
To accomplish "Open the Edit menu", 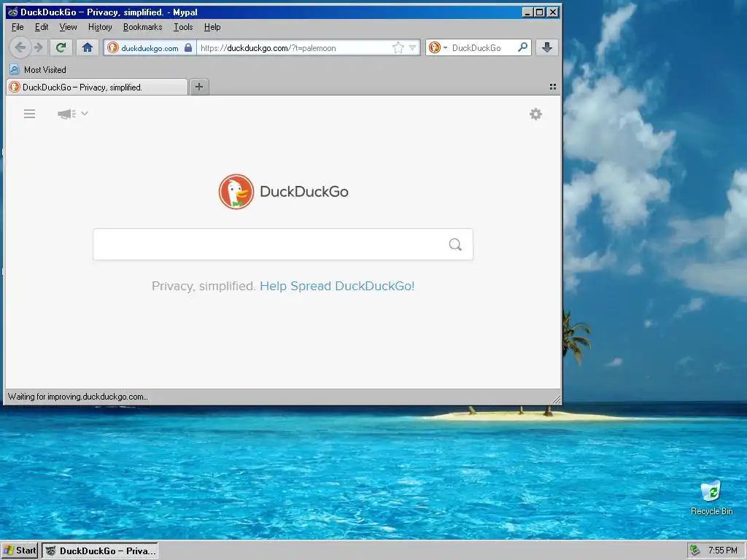I will (x=42, y=27).
